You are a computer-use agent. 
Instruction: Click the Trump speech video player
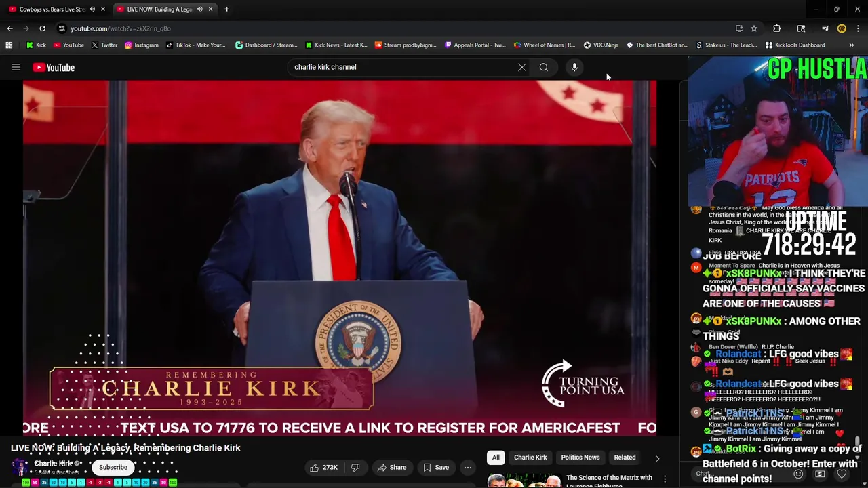340,258
